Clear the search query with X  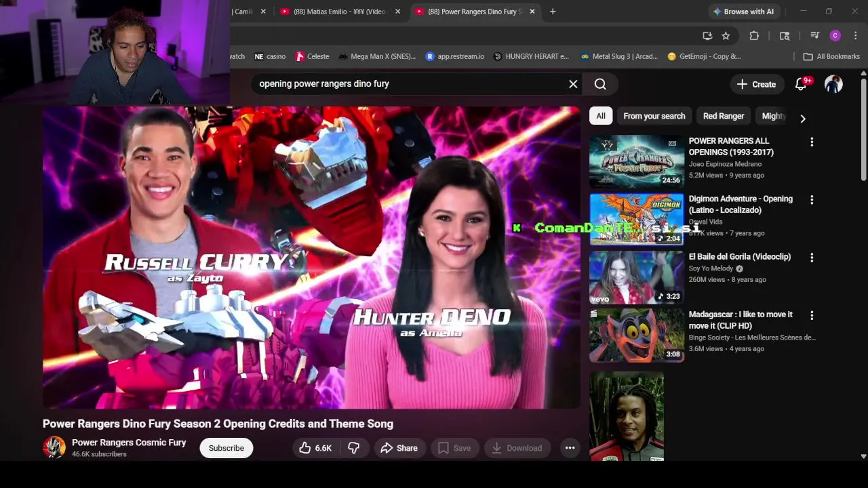click(573, 84)
